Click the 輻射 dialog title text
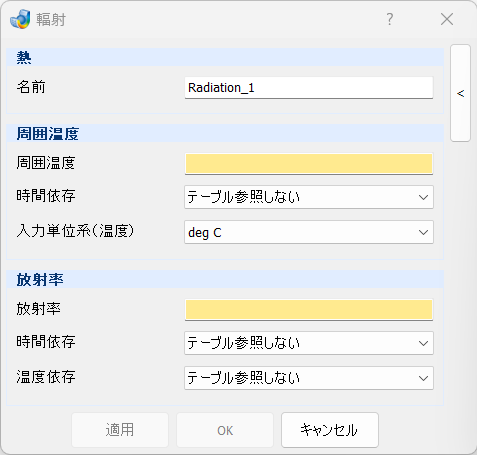477x455 pixels. pos(51,20)
